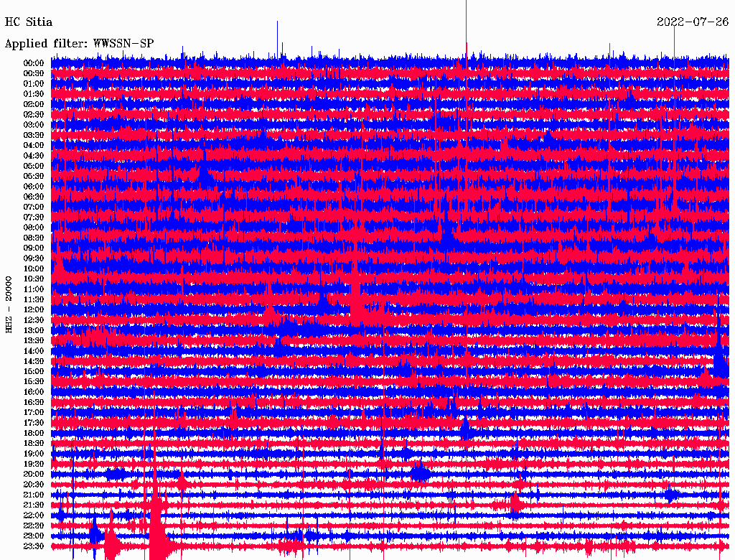Select the 10:00 time label
This screenshot has height=560, width=735.
tap(34, 269)
